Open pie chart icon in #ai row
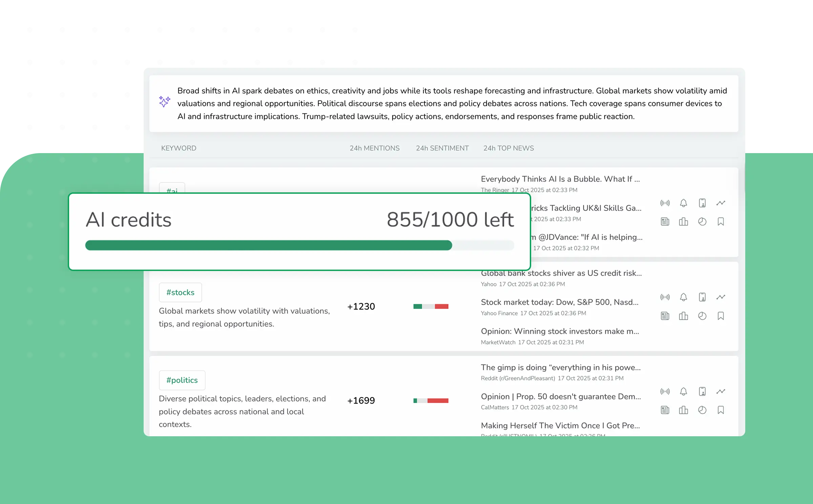Viewport: 813px width, 504px height. 702,222
